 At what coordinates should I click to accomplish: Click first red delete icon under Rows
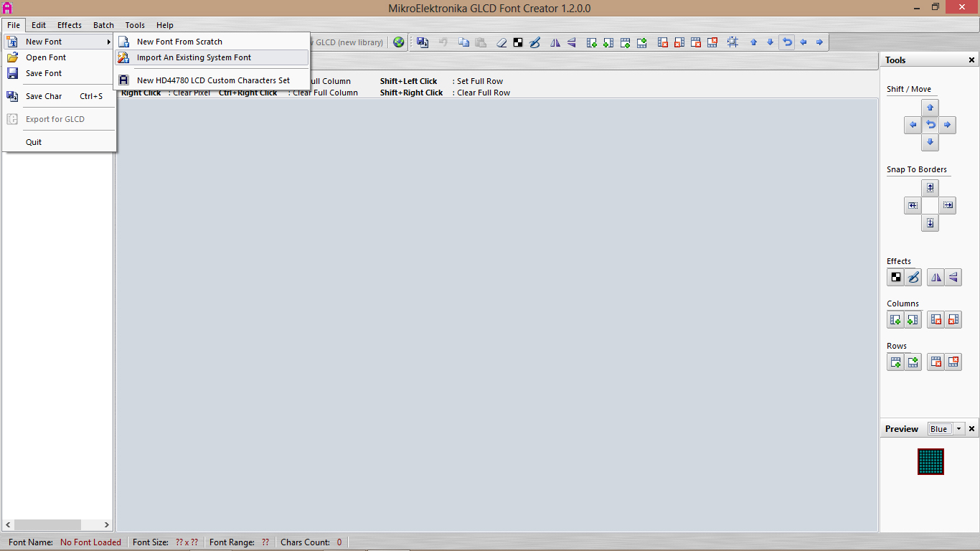(x=936, y=362)
